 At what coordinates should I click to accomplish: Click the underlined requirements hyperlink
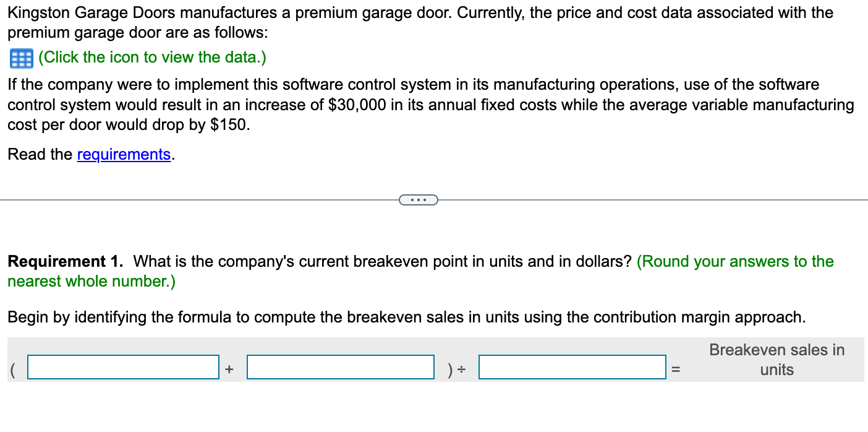124,154
